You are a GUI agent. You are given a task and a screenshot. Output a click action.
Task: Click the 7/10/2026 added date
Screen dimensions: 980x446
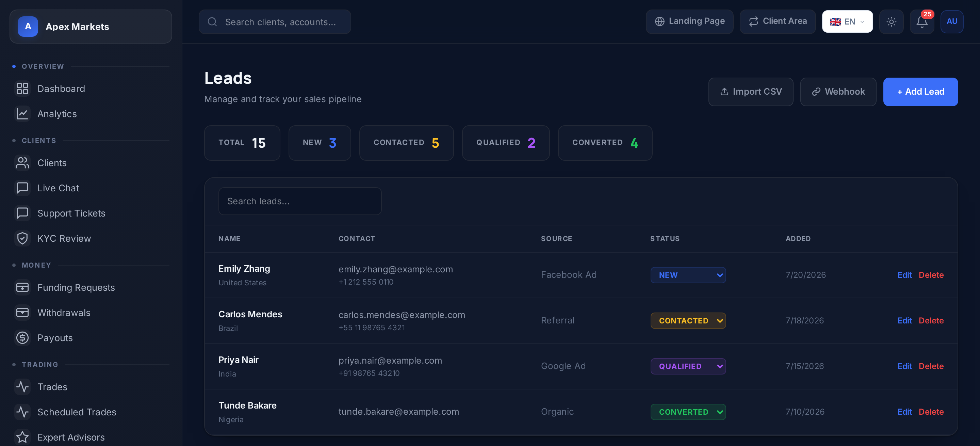point(805,412)
